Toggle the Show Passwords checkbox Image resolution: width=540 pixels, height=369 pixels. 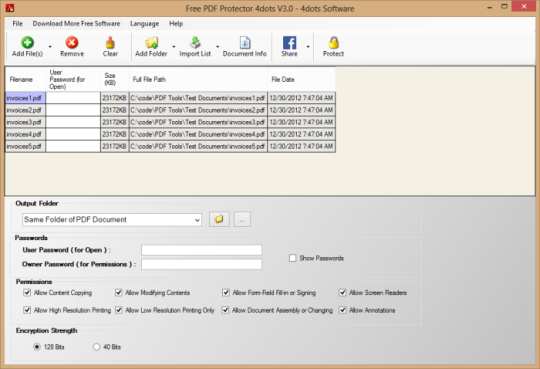click(292, 258)
